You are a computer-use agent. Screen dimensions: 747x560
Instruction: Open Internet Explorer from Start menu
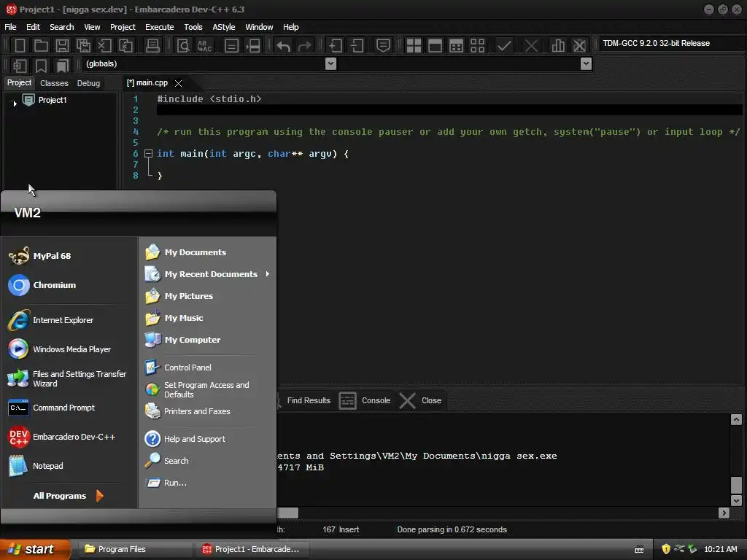pos(63,320)
